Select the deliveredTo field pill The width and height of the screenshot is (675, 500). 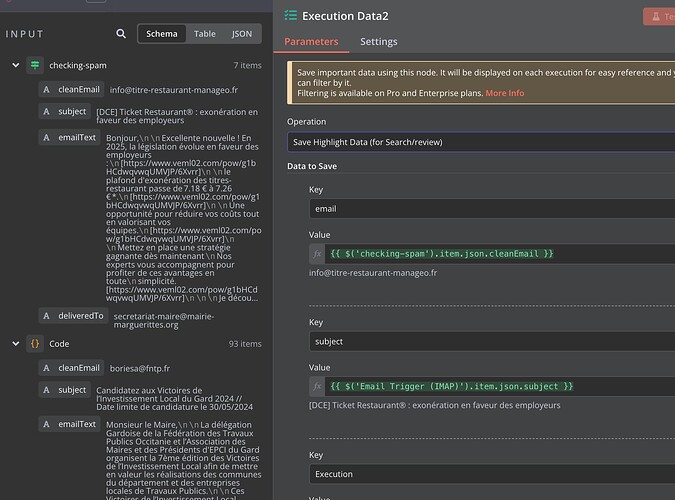click(73, 316)
